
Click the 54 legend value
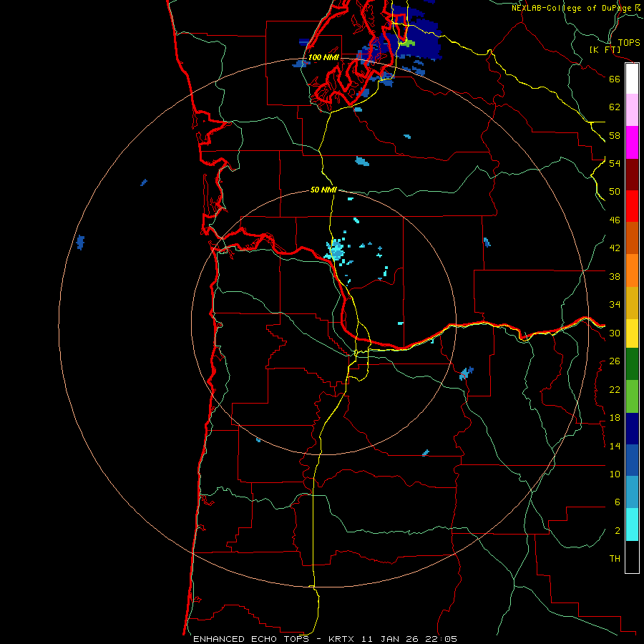pyautogui.click(x=615, y=163)
